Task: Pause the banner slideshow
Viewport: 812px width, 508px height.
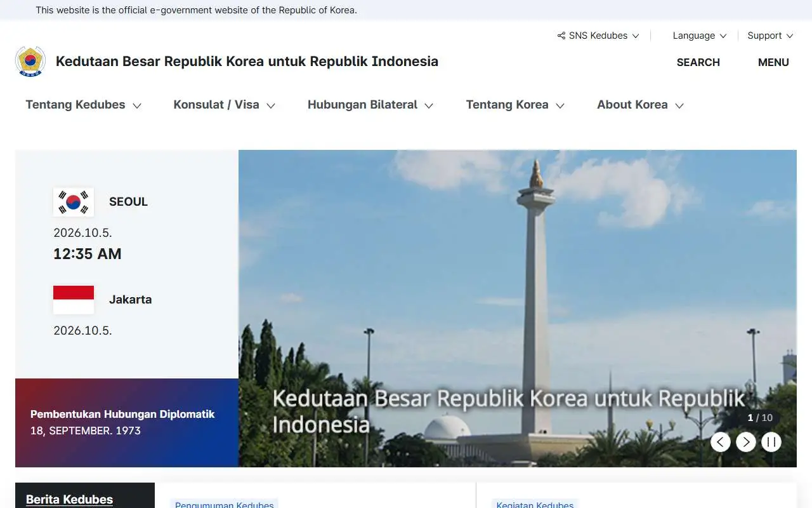Action: click(771, 442)
